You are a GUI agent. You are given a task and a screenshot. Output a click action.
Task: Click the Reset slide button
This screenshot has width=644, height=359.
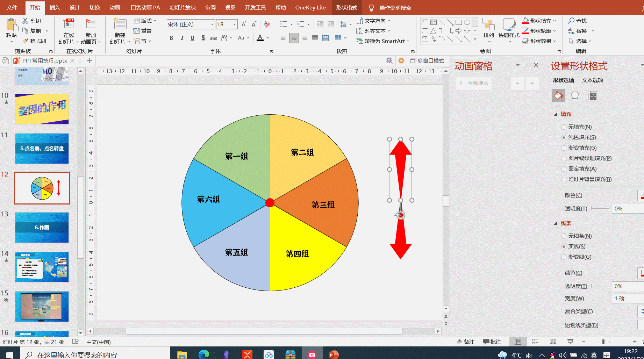(142, 31)
